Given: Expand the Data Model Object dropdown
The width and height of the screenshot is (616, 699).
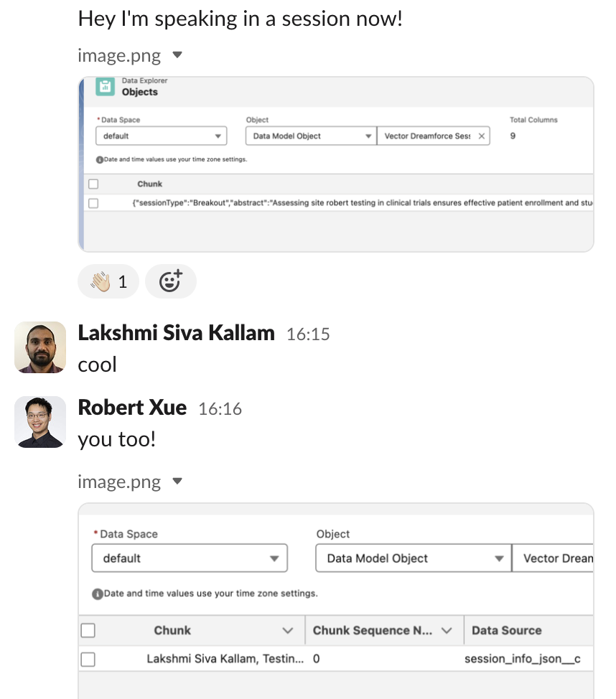Looking at the screenshot, I should (x=413, y=558).
